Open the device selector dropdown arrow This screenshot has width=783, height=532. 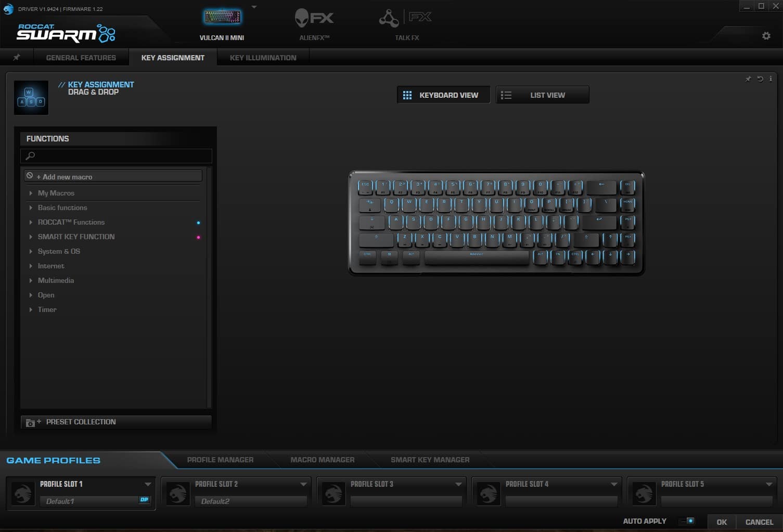coord(254,7)
